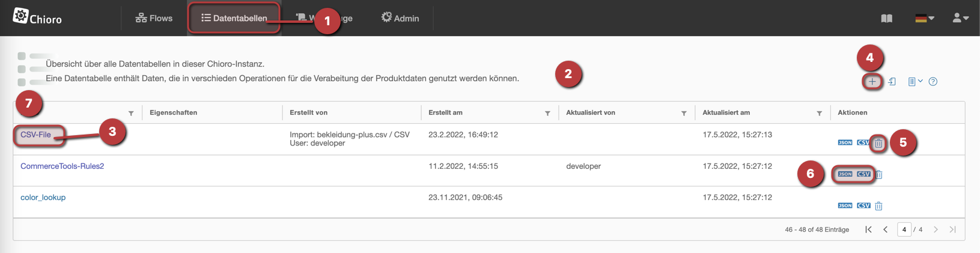Screen dimensions: 980x253
Task: Click the page number input field
Action: (x=904, y=230)
